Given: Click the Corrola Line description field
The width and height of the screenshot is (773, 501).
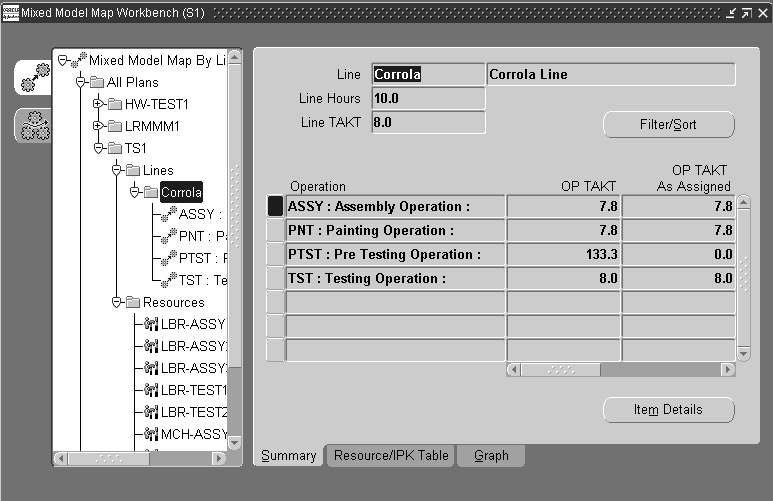Looking at the screenshot, I should coord(611,74).
